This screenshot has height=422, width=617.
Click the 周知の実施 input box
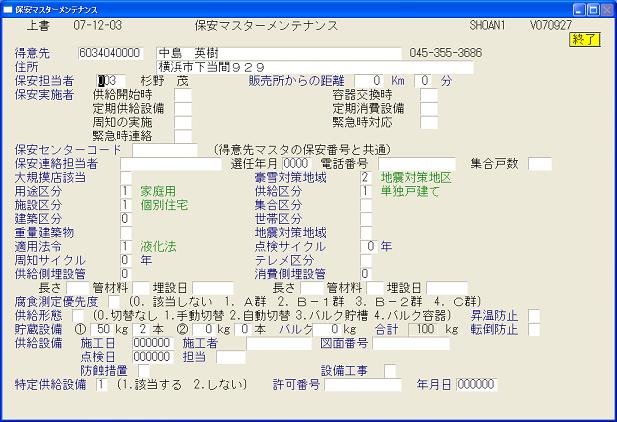click(x=183, y=122)
